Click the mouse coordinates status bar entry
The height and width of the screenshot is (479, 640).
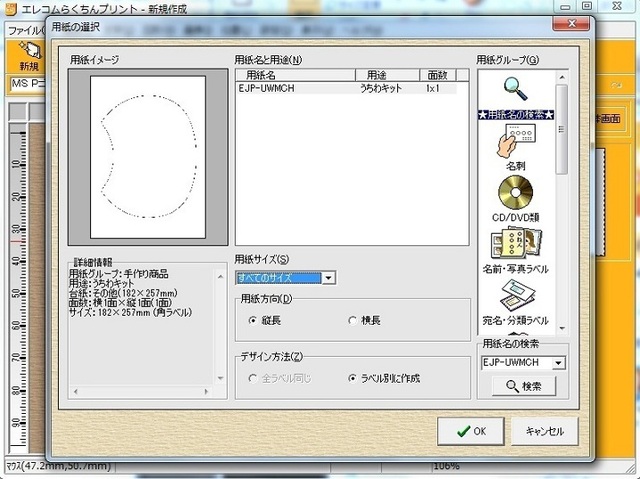tap(59, 466)
